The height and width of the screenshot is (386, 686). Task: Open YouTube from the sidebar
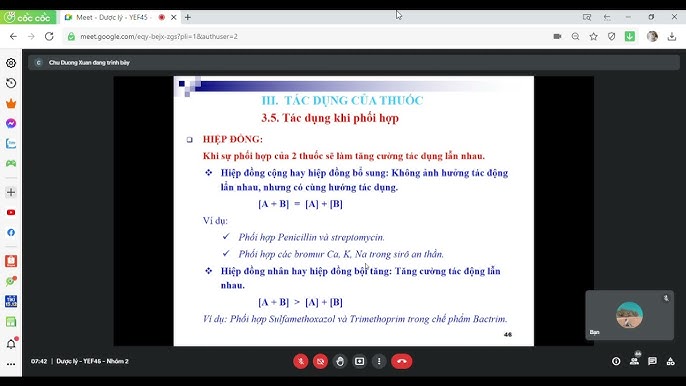(11, 212)
